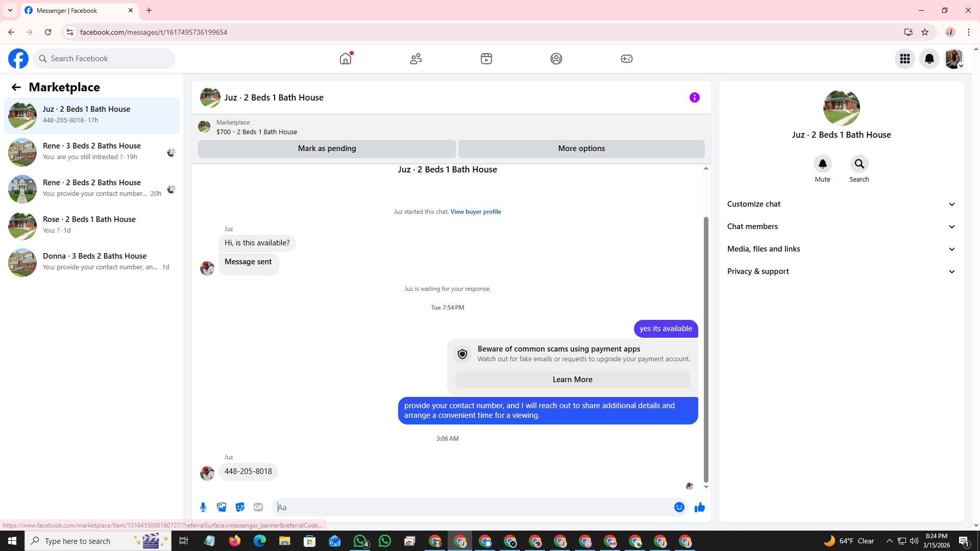Image resolution: width=980 pixels, height=551 pixels.
Task: Open Facebook notifications bell
Action: point(929,59)
